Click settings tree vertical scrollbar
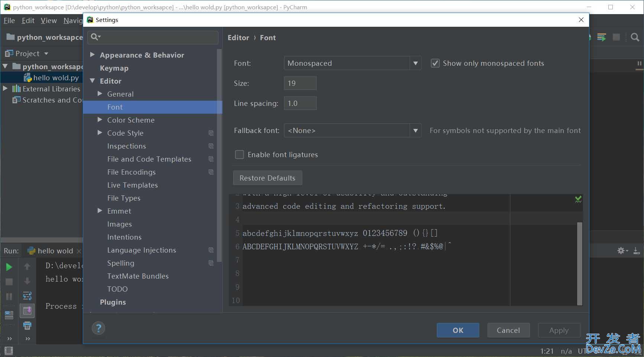Viewport: 644px width, 357px height. click(x=219, y=155)
